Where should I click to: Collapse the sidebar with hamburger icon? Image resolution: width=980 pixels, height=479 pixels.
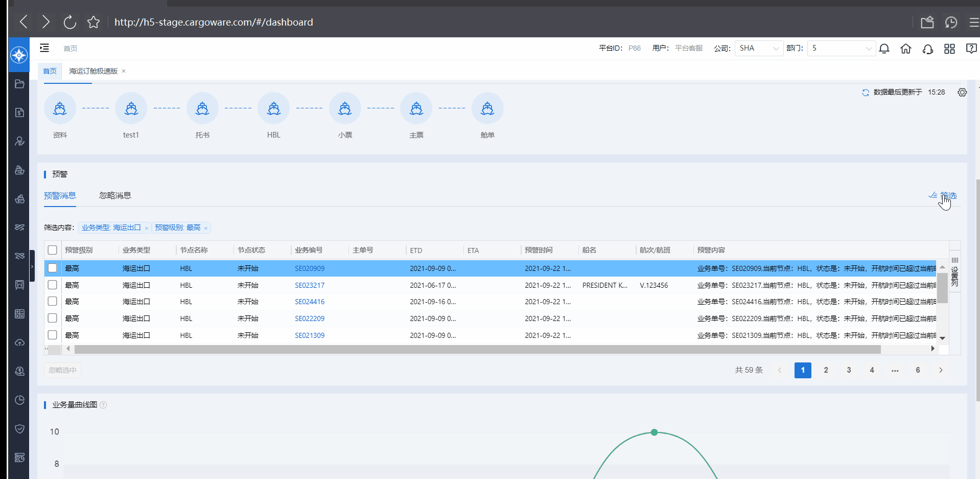point(44,48)
